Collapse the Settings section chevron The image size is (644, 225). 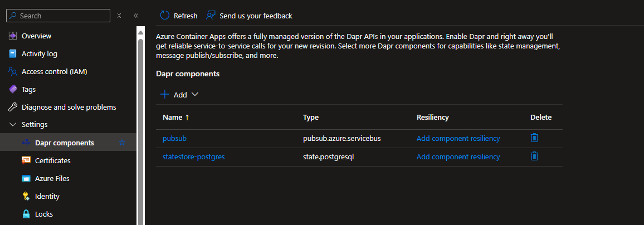tap(13, 124)
